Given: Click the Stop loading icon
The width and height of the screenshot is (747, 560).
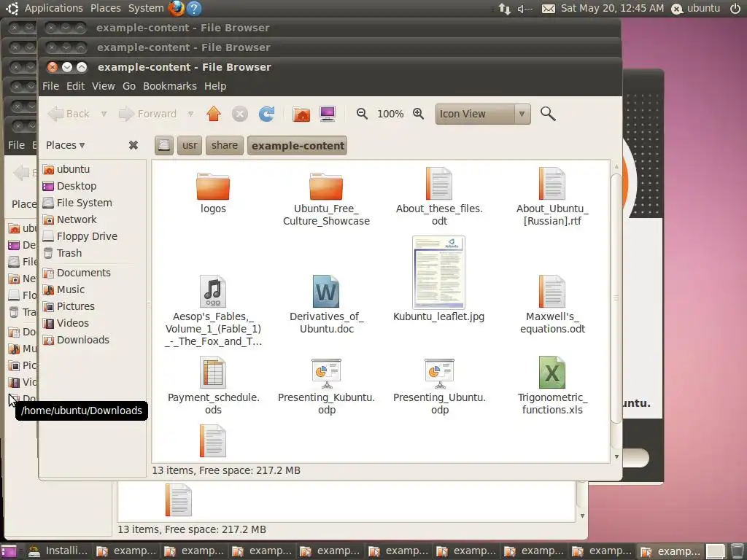Looking at the screenshot, I should (240, 114).
